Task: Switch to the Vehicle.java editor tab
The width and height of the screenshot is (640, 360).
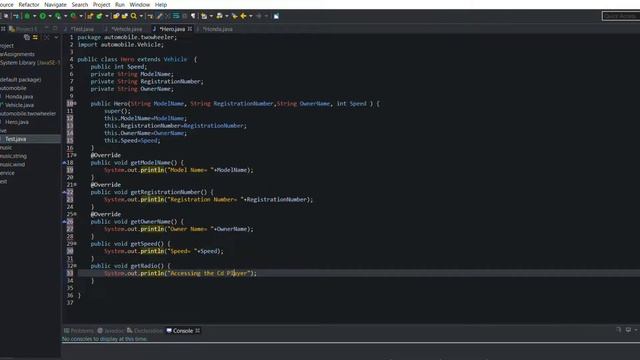Action: coord(127,29)
